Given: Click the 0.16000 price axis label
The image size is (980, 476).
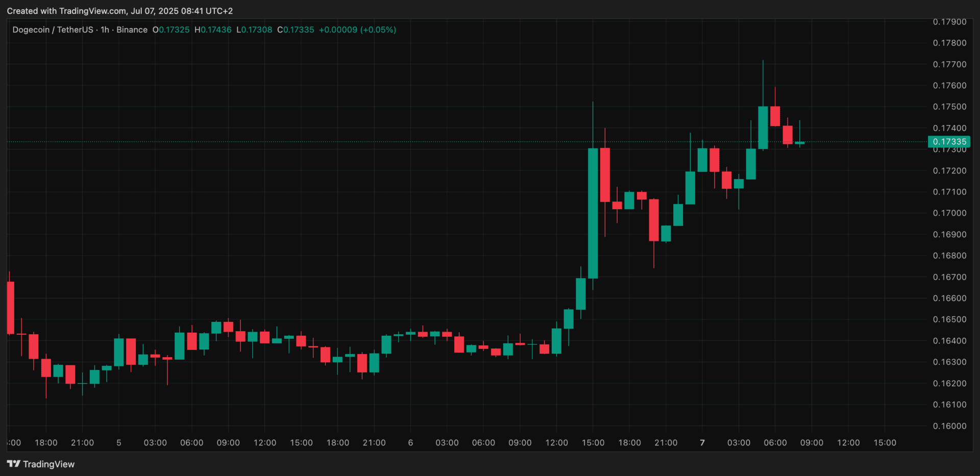Looking at the screenshot, I should tap(949, 426).
